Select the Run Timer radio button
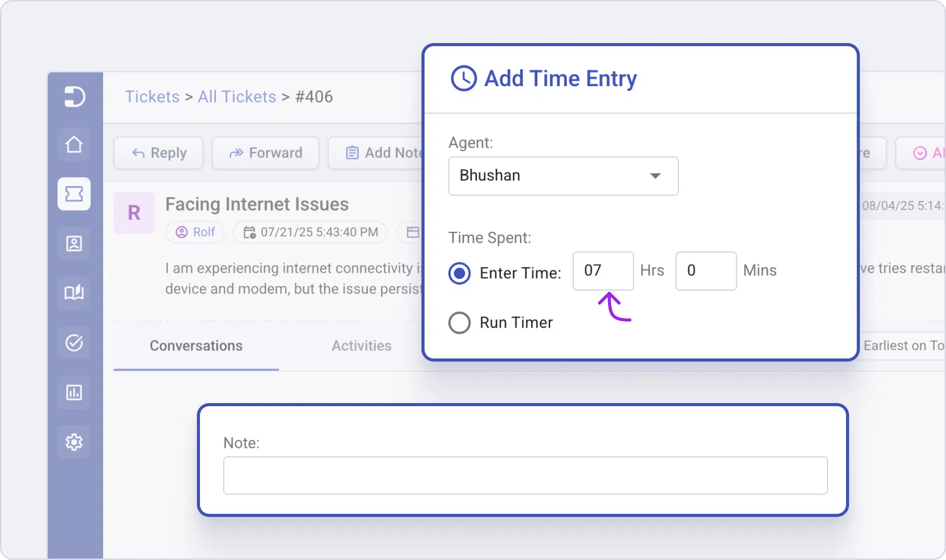 [459, 323]
